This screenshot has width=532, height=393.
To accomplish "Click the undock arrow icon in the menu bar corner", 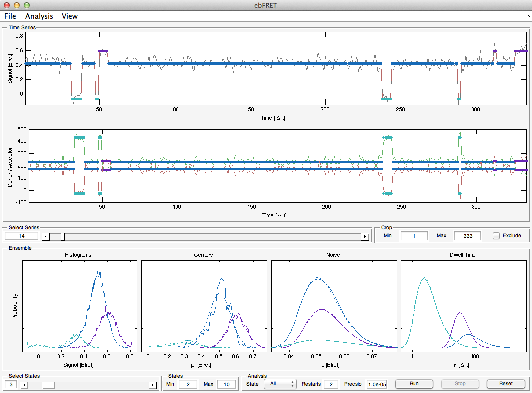I will point(528,16).
